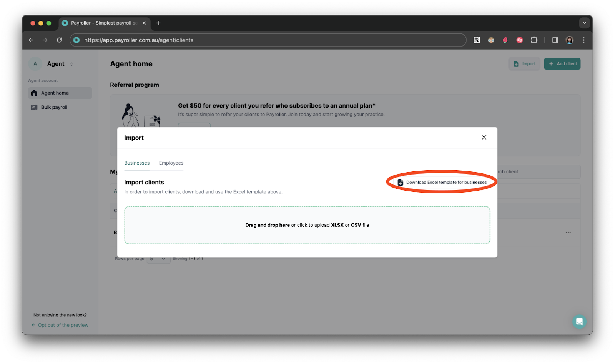The height and width of the screenshot is (364, 615).
Task: Click the red round extension icon
Action: pyautogui.click(x=519, y=40)
